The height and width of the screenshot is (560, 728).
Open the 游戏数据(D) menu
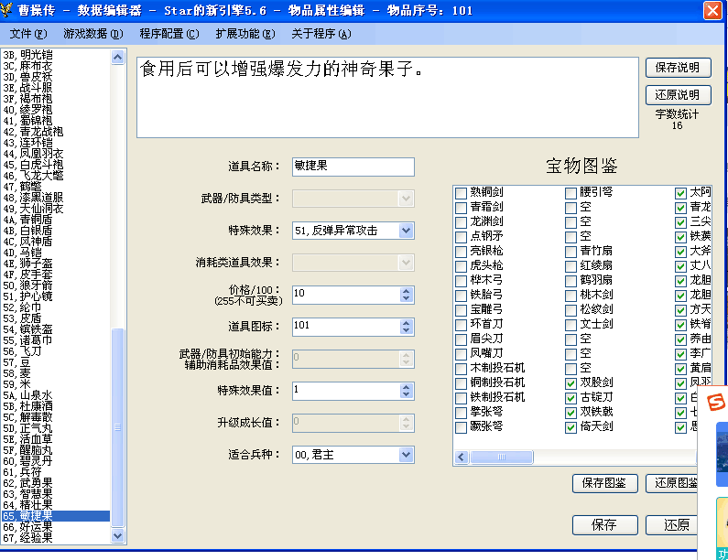tap(92, 34)
